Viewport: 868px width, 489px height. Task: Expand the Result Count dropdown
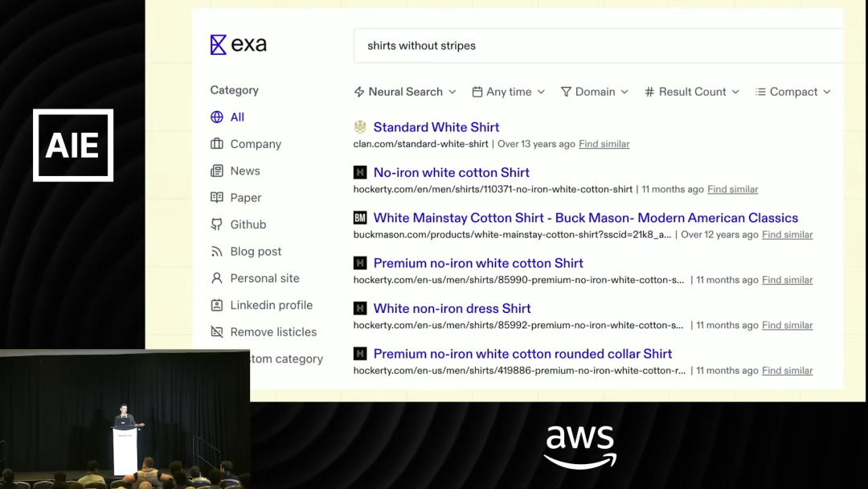(692, 92)
